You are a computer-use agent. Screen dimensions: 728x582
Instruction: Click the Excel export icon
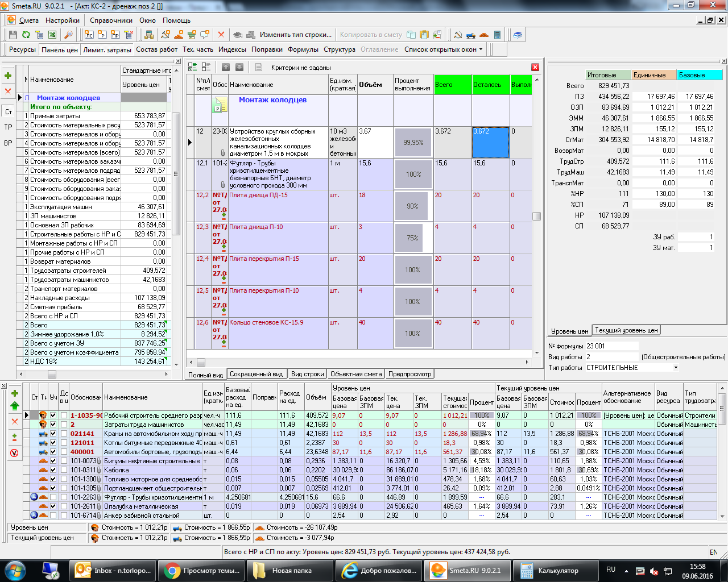[52, 35]
